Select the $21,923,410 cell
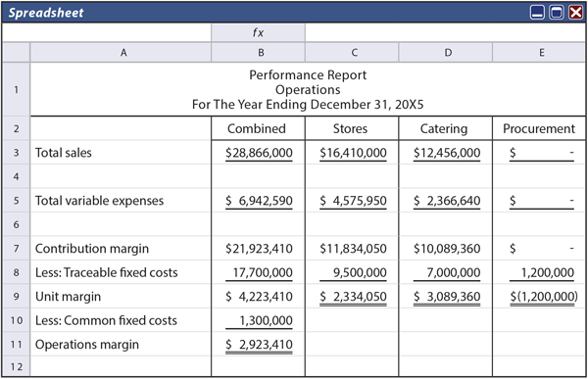Viewport: 588px width, 379px height. point(258,249)
